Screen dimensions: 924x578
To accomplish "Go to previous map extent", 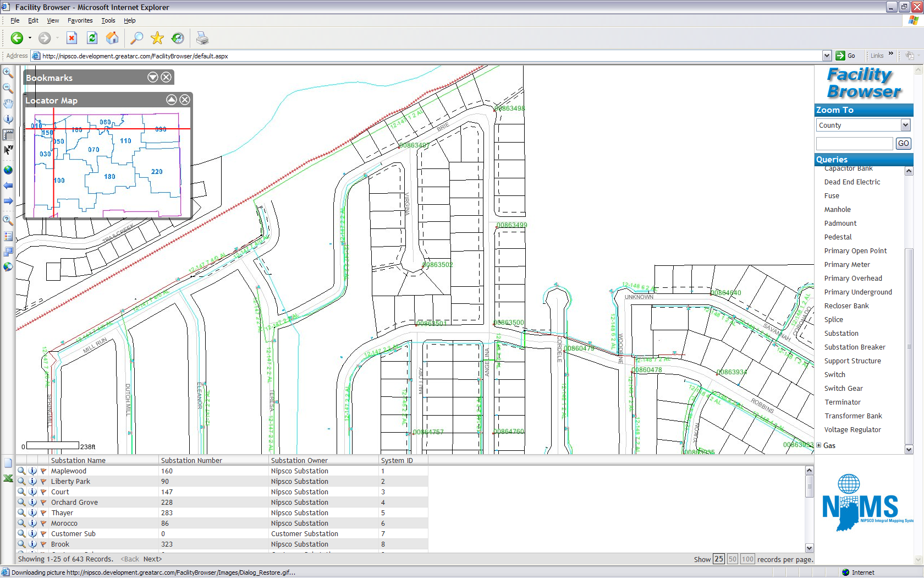I will coord(8,186).
